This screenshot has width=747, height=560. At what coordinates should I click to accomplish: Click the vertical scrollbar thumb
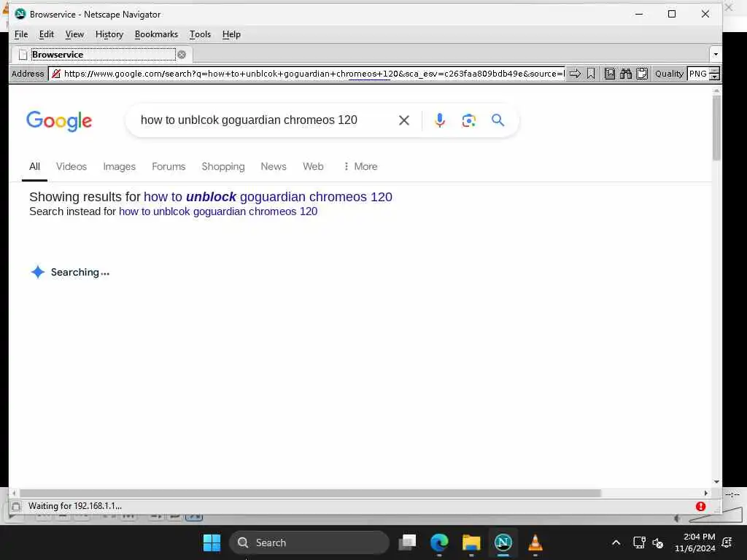coord(716,128)
